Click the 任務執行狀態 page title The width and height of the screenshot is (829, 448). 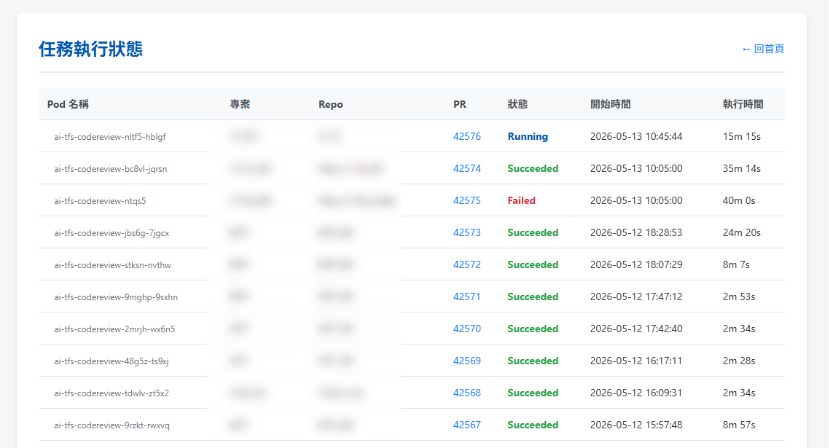90,49
